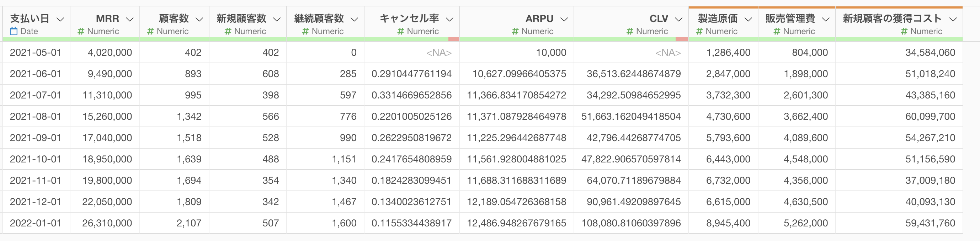The image size is (980, 241).
Task: Click the numeric hash icon under 製造原価
Action: [699, 32]
